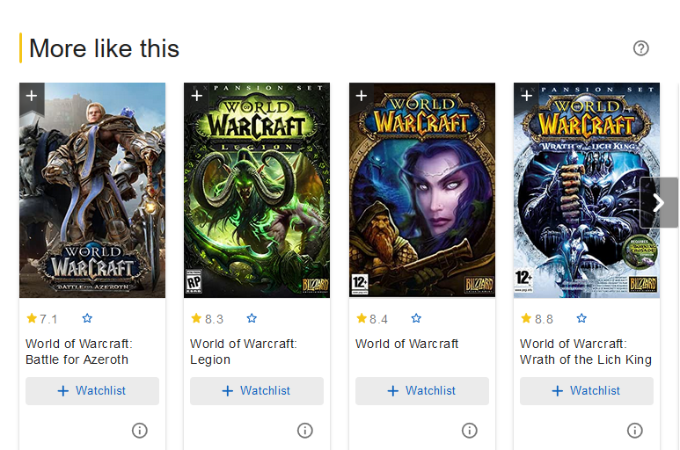680x450 pixels.
Task: Add Battle for Azeroth to Watchlist
Action: pos(92,391)
